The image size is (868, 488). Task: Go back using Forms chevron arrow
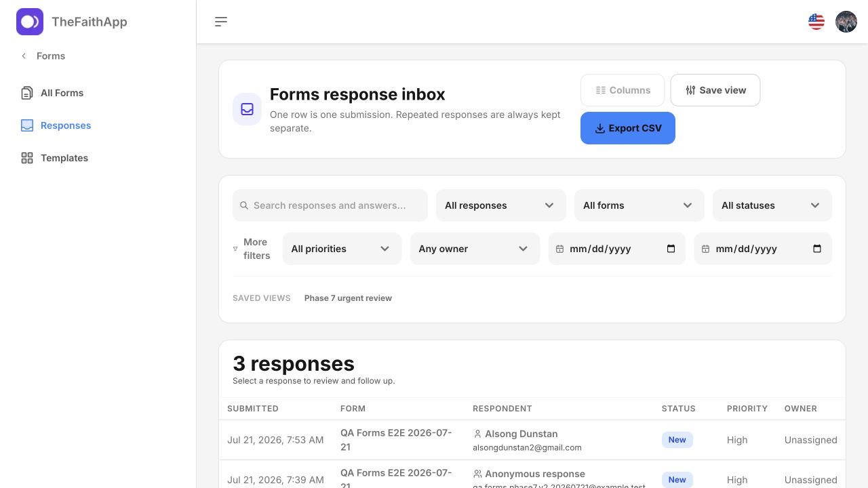pos(24,56)
